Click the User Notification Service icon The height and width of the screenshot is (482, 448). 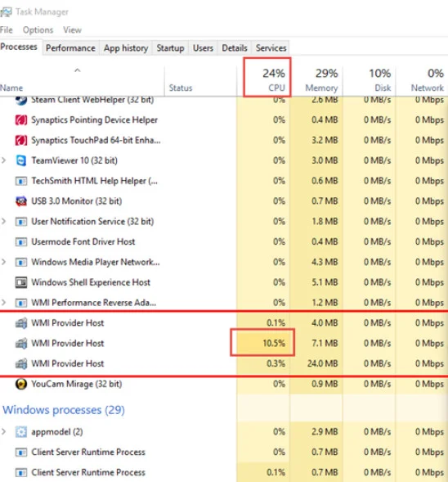(x=21, y=221)
